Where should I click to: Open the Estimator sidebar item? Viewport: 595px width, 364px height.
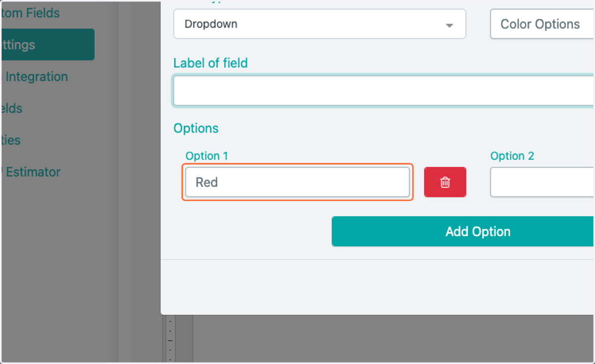pyautogui.click(x=31, y=172)
